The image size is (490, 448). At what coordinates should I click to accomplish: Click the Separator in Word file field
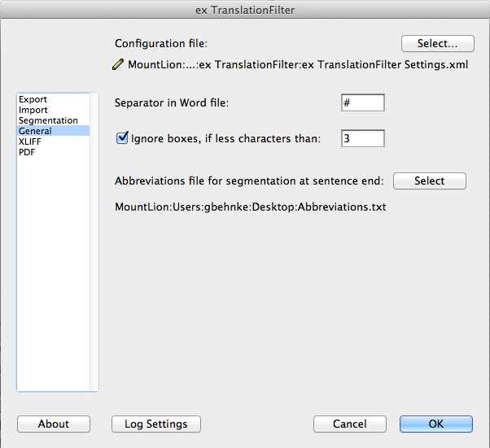point(363,102)
